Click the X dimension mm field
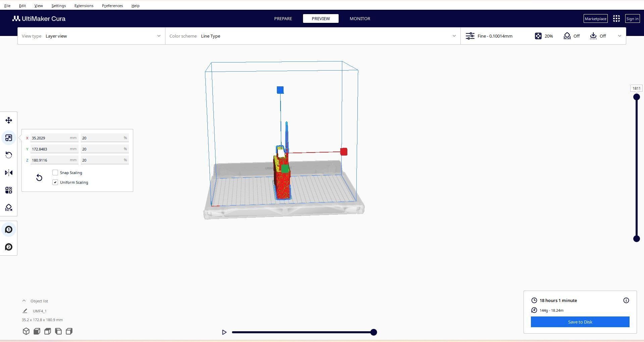Viewport: 644px width, 342px height. (54, 138)
